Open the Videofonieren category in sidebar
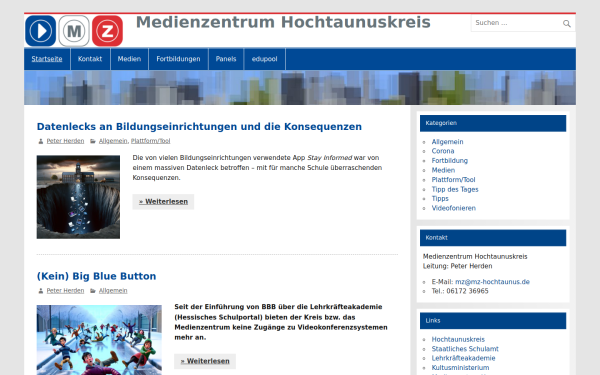Image resolution: width=600 pixels, height=375 pixels. (x=454, y=208)
